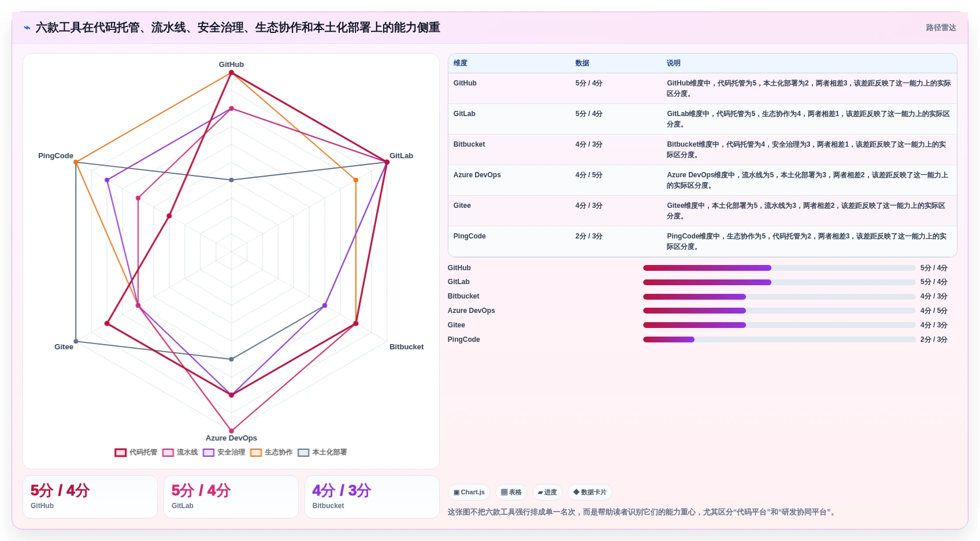Click the PingCode progress bar
The image size is (980, 541).
[779, 339]
